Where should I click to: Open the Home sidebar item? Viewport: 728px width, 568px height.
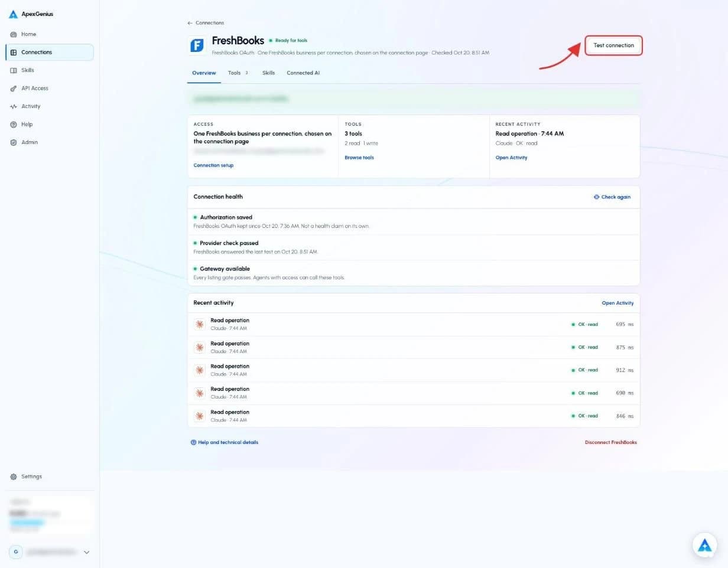49,34
